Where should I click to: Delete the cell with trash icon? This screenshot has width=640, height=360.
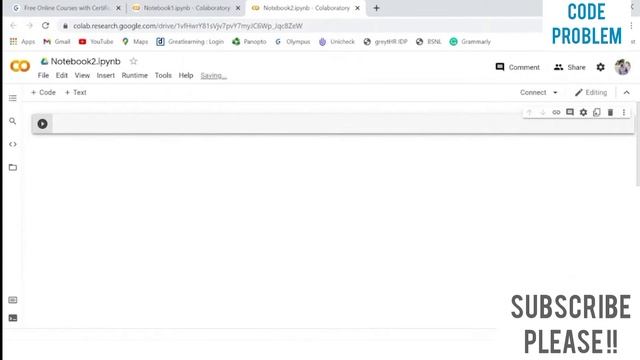coord(610,112)
